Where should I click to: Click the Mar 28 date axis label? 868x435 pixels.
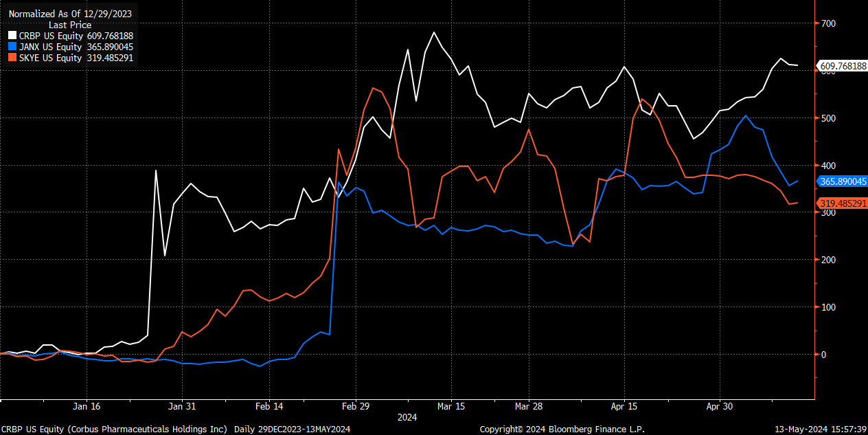528,406
